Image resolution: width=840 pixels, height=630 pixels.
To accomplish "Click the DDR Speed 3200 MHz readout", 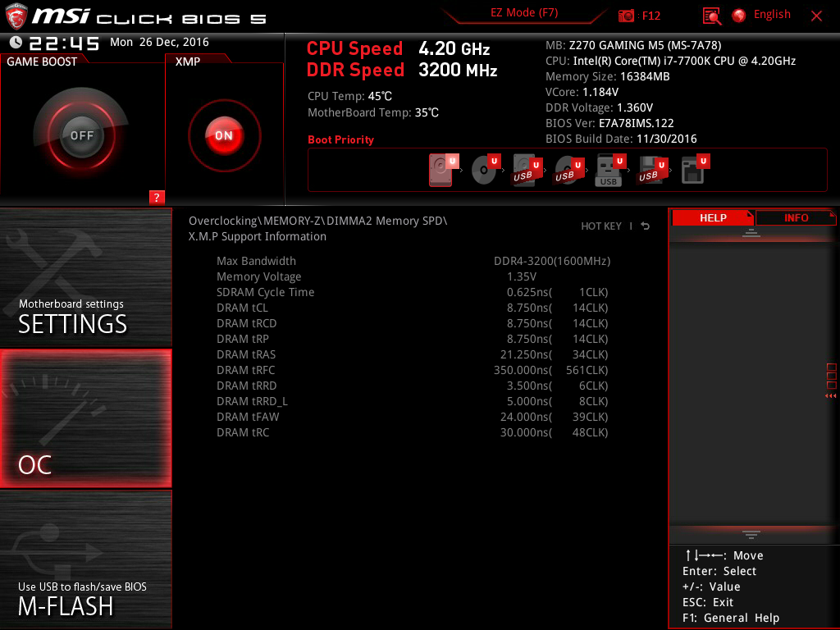I will coord(402,71).
